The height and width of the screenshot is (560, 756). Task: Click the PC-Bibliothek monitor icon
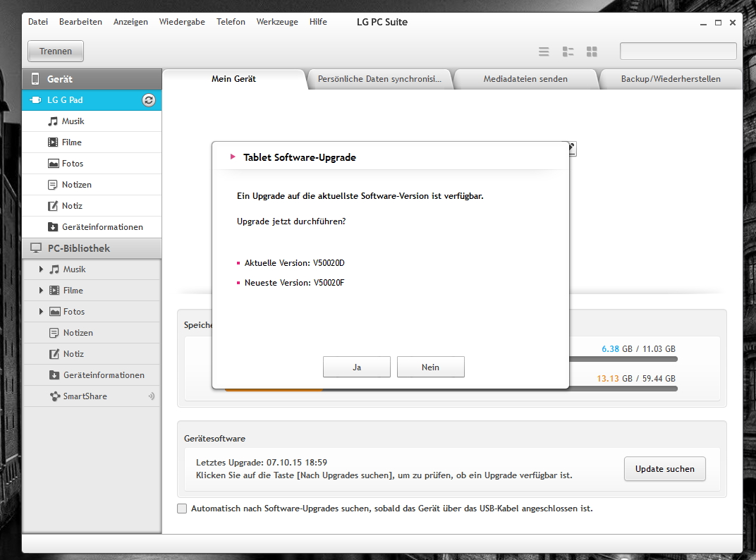click(36, 248)
